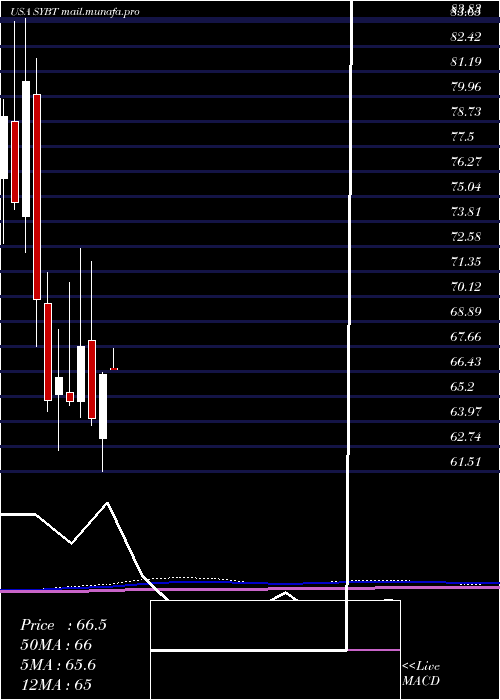Click the 81.19 price axis label
500x700 pixels.
tap(466, 62)
